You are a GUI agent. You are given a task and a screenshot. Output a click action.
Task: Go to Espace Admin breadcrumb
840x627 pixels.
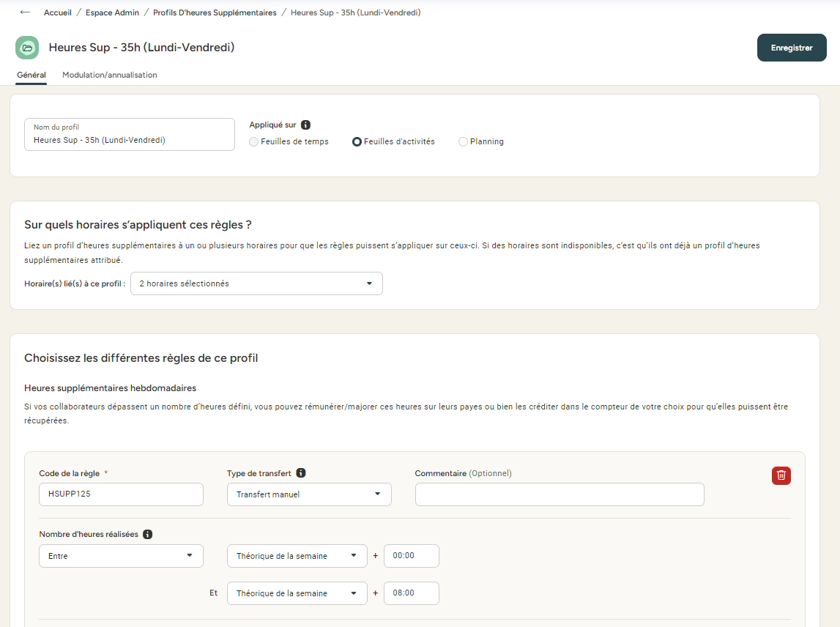[x=113, y=12]
